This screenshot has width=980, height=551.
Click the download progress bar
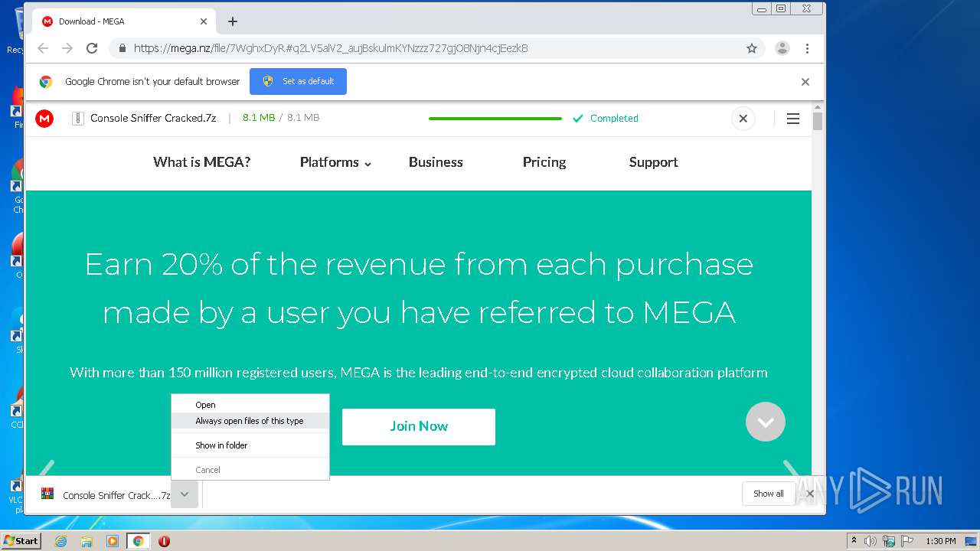click(495, 119)
